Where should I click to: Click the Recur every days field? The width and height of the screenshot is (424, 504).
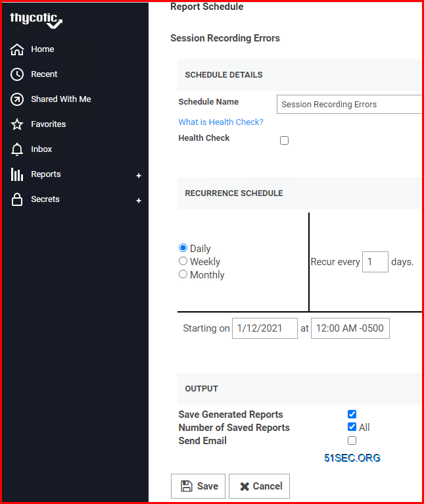(375, 262)
